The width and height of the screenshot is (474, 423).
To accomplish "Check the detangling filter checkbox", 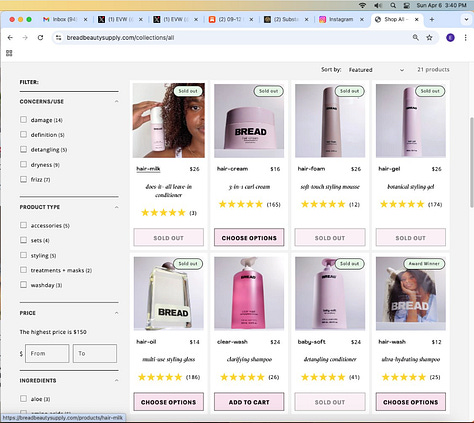I will click(23, 149).
